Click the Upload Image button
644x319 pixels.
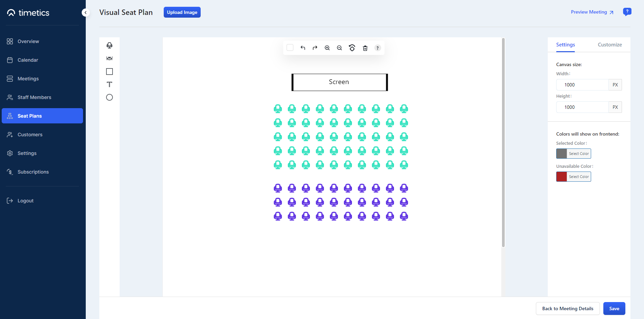182,12
